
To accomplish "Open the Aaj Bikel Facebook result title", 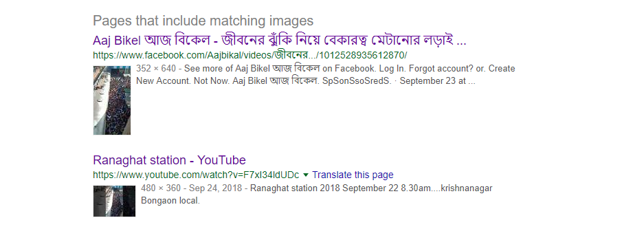I will (x=280, y=41).
